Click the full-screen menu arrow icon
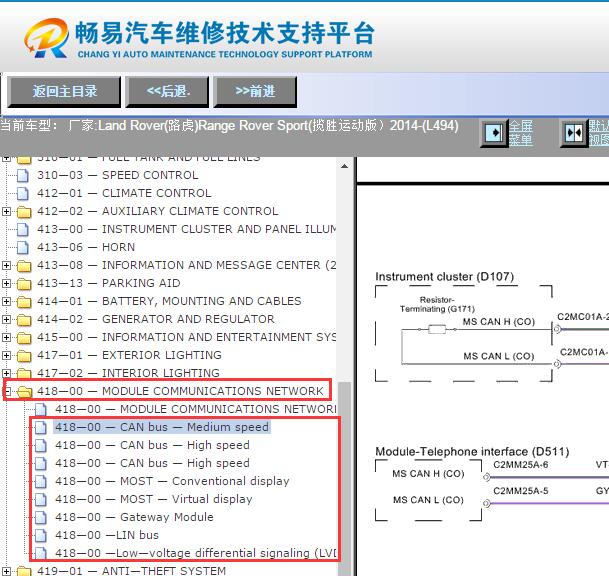This screenshot has width=609, height=576. 494,133
